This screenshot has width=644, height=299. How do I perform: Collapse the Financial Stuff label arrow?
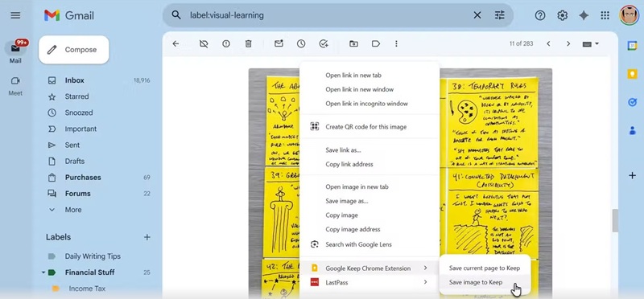[x=43, y=272]
